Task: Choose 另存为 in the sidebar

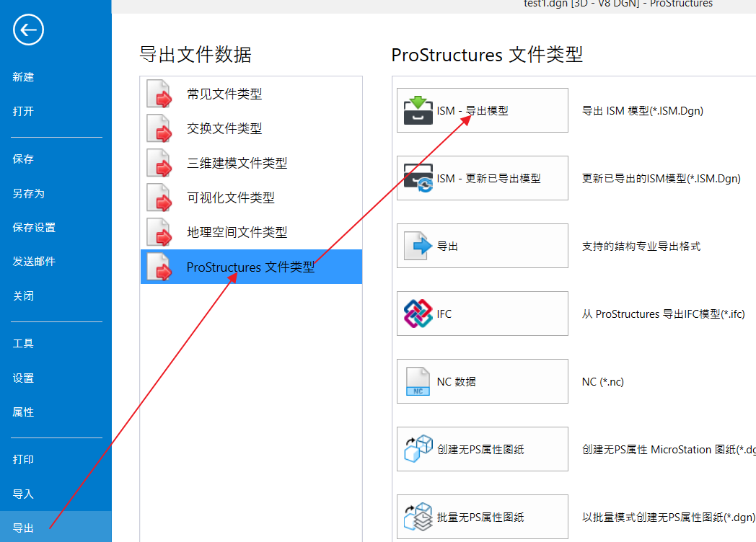Action: pyautogui.click(x=28, y=194)
